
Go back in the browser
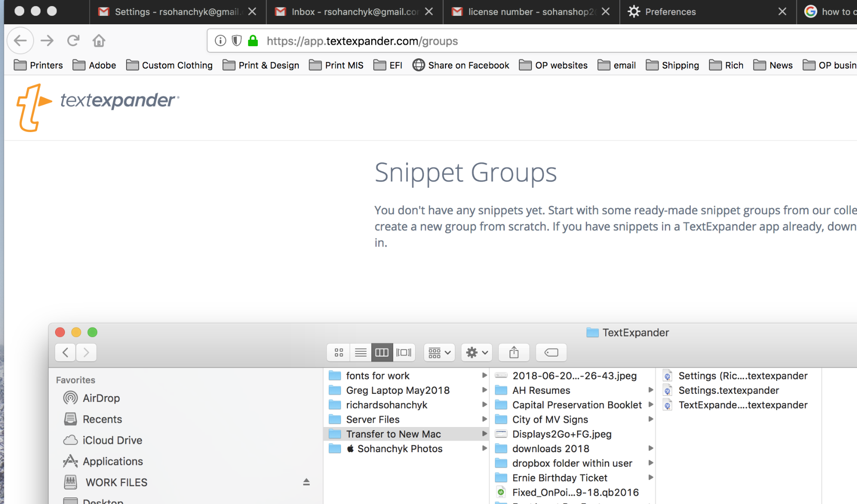point(21,41)
